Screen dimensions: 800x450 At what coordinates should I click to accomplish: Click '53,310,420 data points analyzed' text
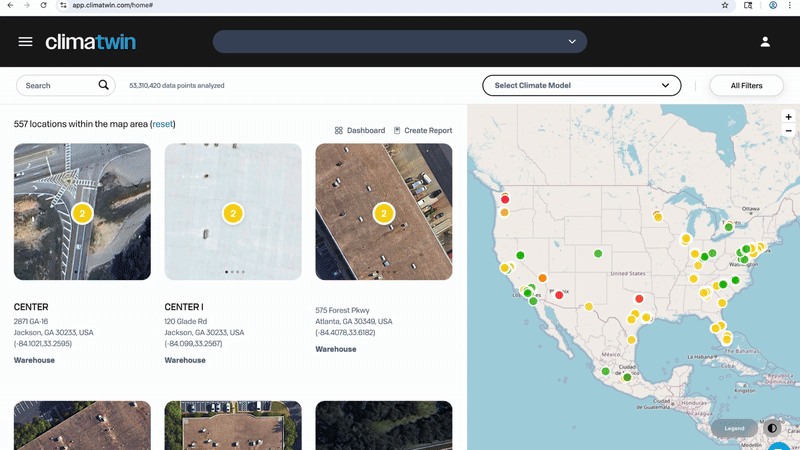(x=177, y=85)
